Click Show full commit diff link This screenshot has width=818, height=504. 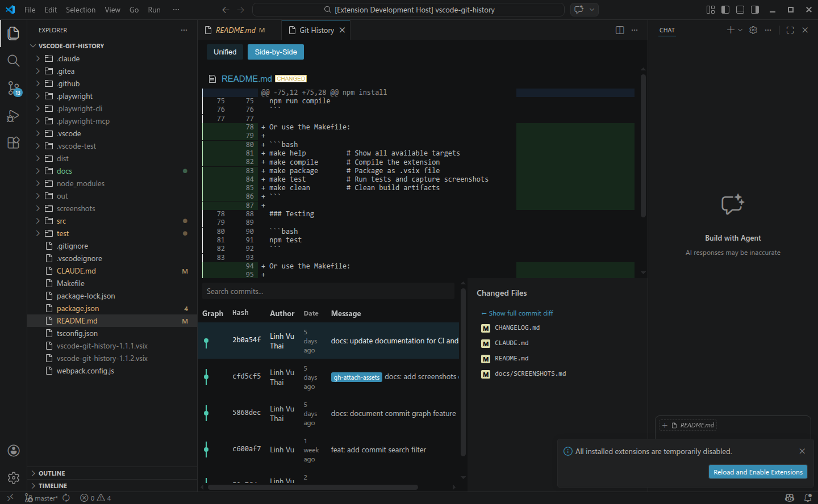(517, 313)
